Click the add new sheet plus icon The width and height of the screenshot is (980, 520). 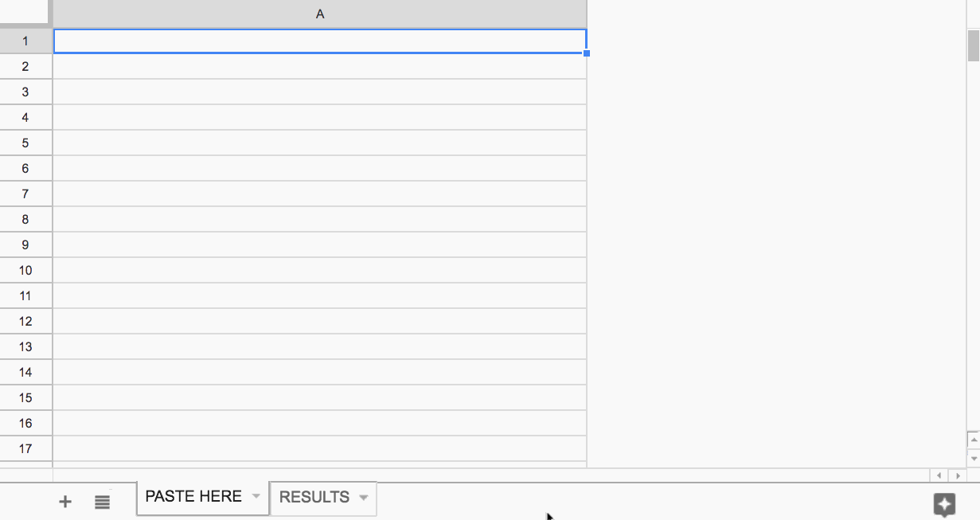[65, 502]
